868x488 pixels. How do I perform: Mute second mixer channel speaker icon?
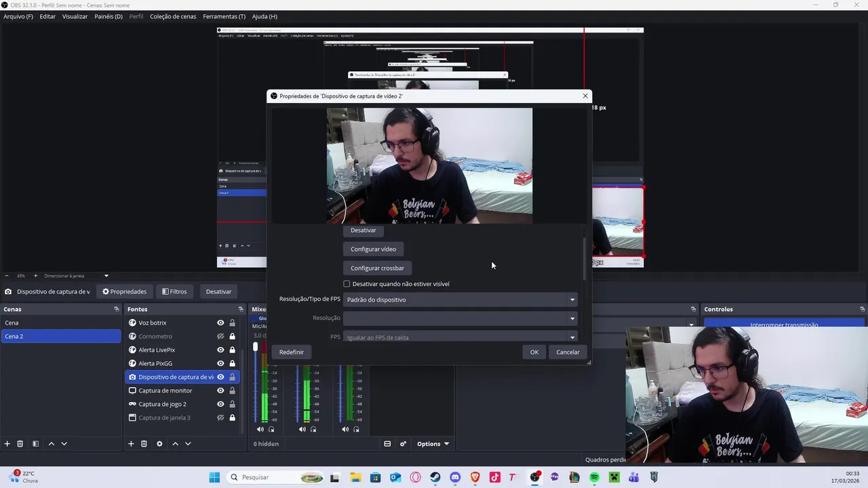(x=302, y=429)
